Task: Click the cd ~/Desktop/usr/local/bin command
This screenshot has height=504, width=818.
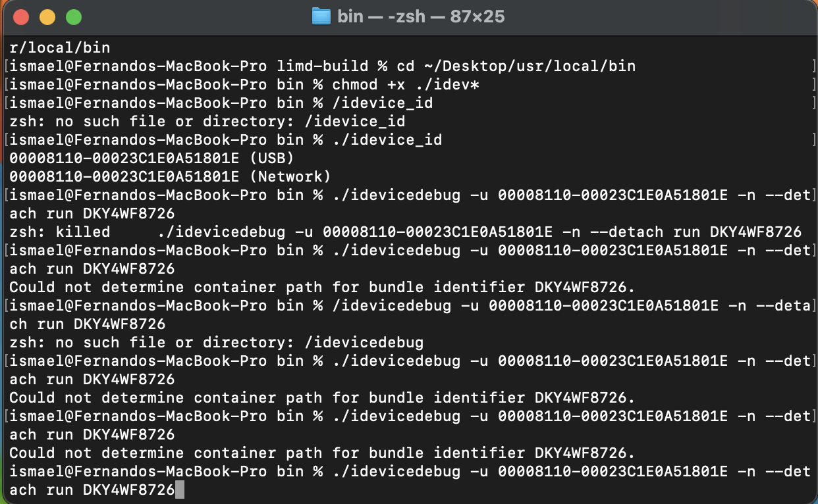Action: click(x=514, y=66)
